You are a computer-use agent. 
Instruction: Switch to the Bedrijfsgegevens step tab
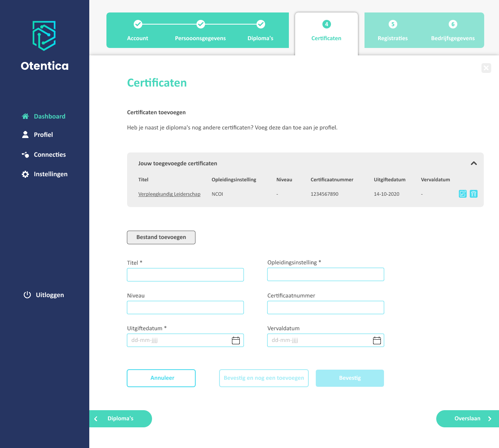click(x=453, y=38)
